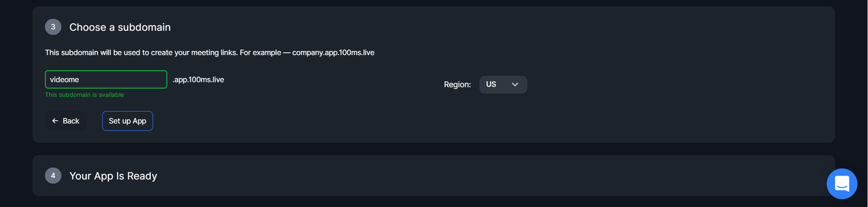Click the step 3 number badge

pyautogui.click(x=53, y=27)
